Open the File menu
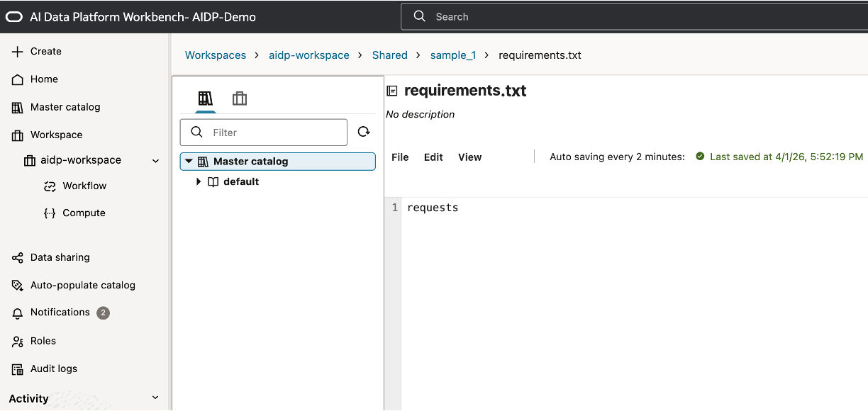 400,157
